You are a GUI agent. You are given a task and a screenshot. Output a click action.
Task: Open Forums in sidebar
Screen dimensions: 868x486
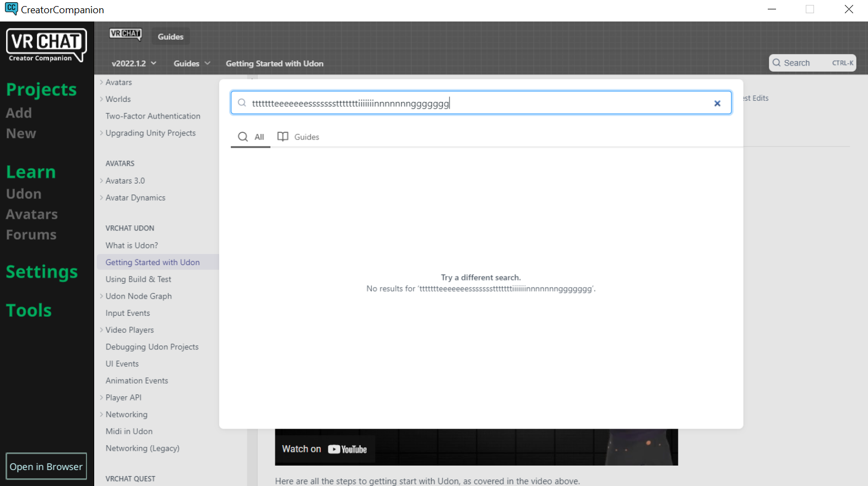31,235
